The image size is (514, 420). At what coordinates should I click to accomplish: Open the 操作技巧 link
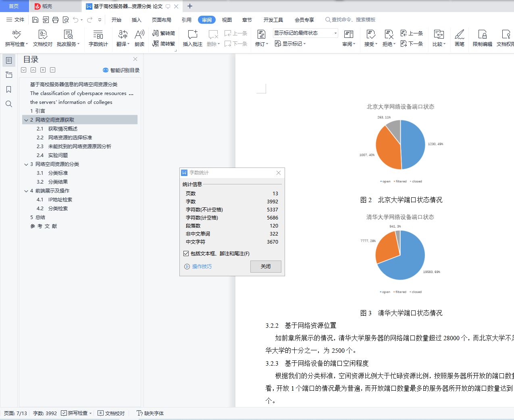(202, 267)
